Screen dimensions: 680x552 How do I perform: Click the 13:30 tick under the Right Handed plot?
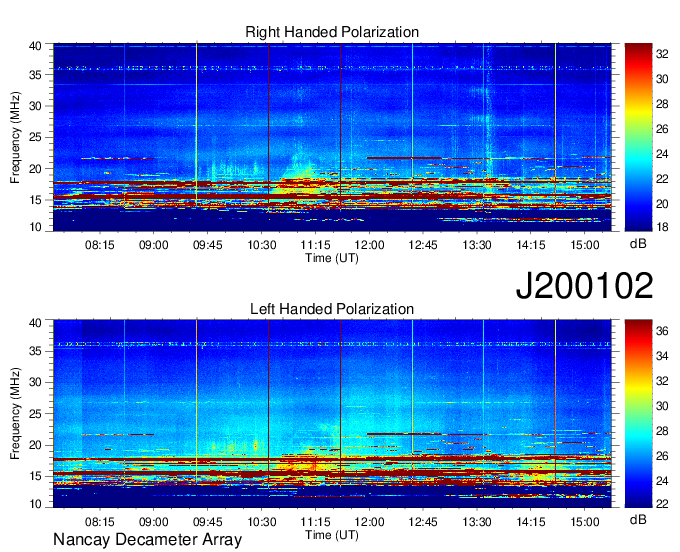click(x=477, y=245)
